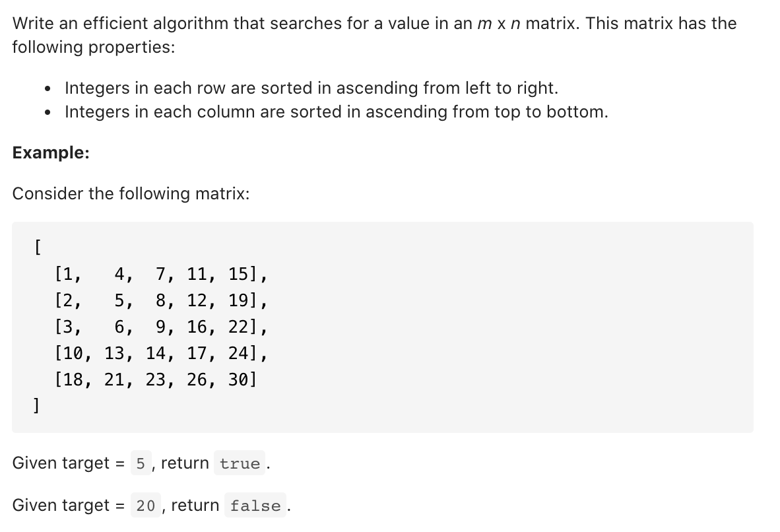This screenshot has width=780, height=532.
Task: Click the opening bracket of the matrix
Action: tap(38, 247)
